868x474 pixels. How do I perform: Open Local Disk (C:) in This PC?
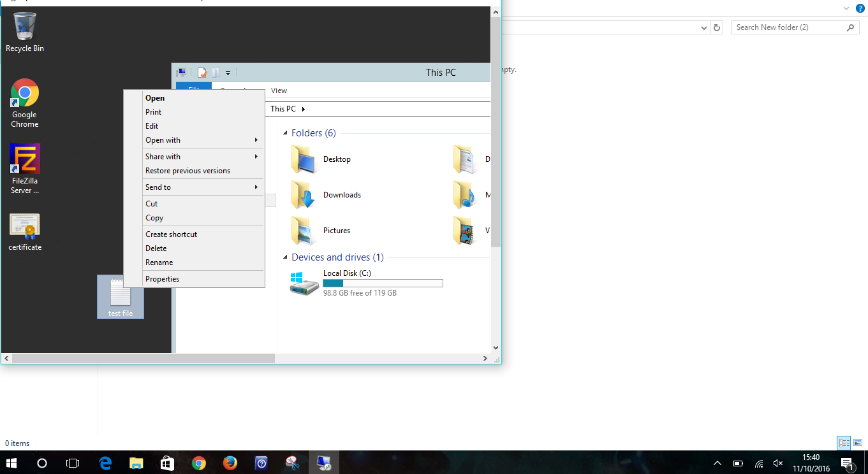pyautogui.click(x=348, y=273)
